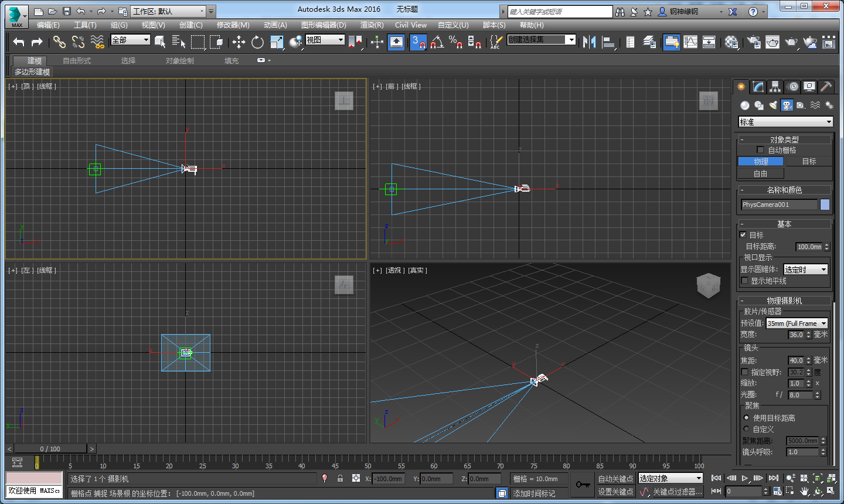This screenshot has width=844, height=504.
Task: Activate the Select and Move tool
Action: (239, 42)
